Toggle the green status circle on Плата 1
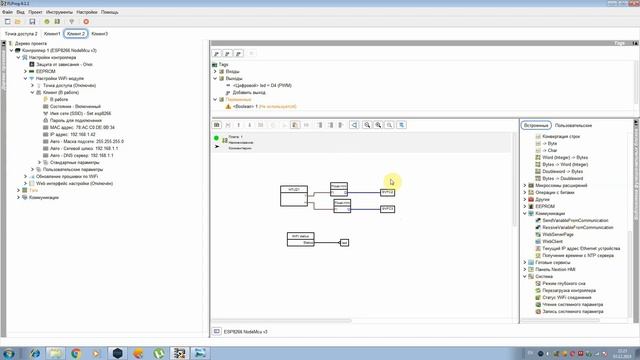The width and height of the screenshot is (640, 360). pos(216,138)
